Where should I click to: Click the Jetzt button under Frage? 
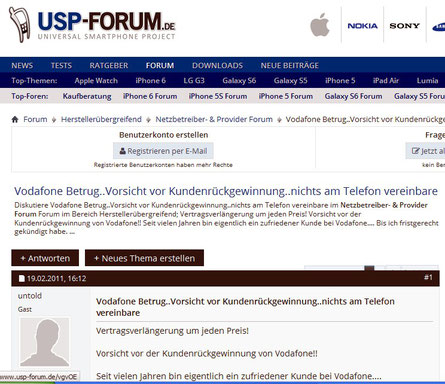425,151
